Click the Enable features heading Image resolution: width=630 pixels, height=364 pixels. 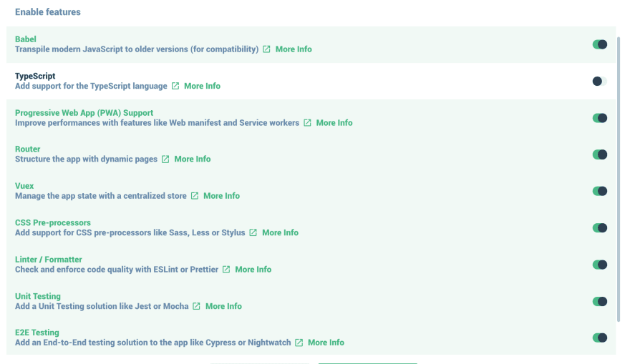tap(48, 12)
